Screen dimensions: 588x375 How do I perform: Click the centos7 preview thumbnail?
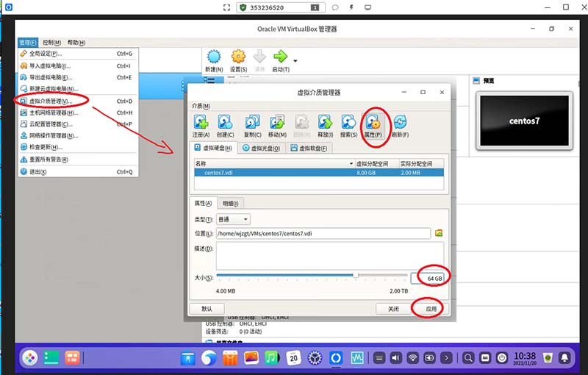[524, 121]
